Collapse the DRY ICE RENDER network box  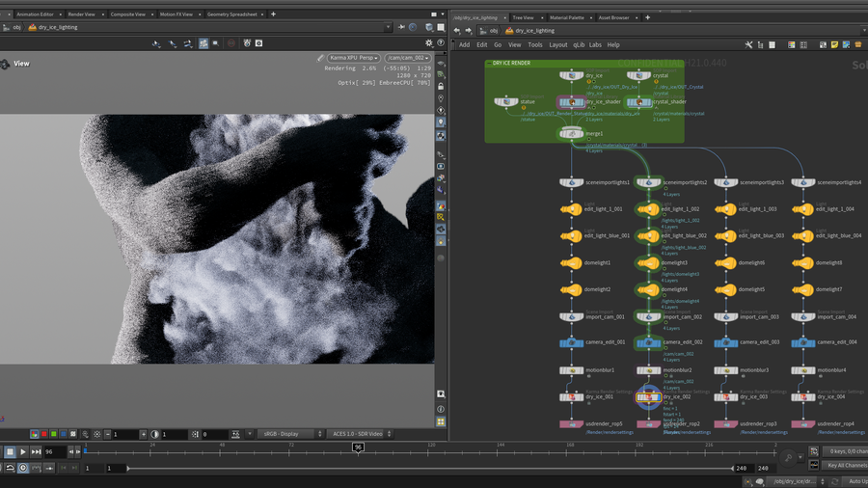point(491,63)
